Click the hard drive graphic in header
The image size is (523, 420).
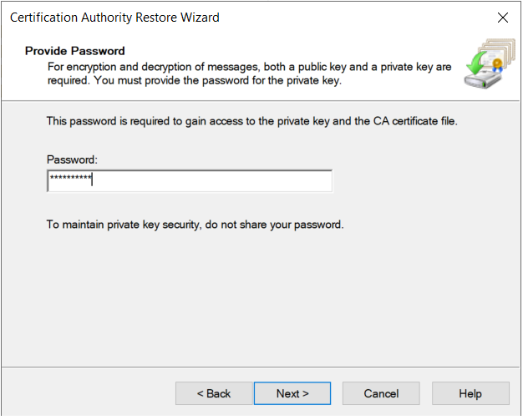[482, 80]
